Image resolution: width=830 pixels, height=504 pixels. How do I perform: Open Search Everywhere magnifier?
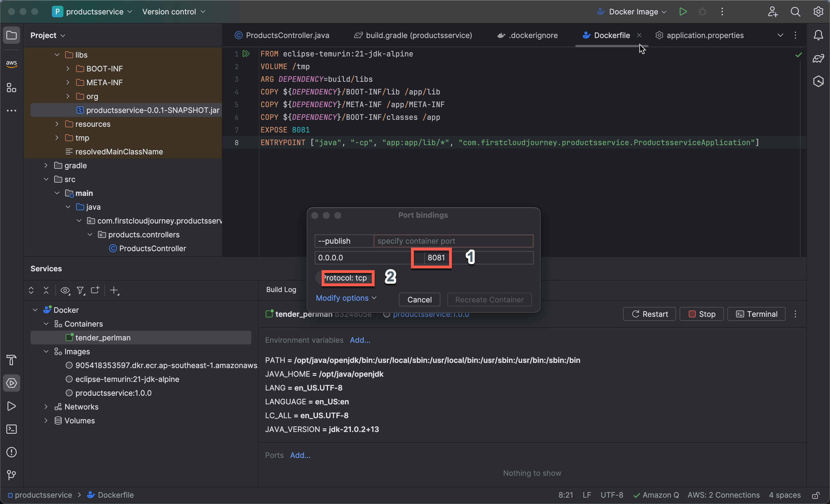(x=795, y=12)
